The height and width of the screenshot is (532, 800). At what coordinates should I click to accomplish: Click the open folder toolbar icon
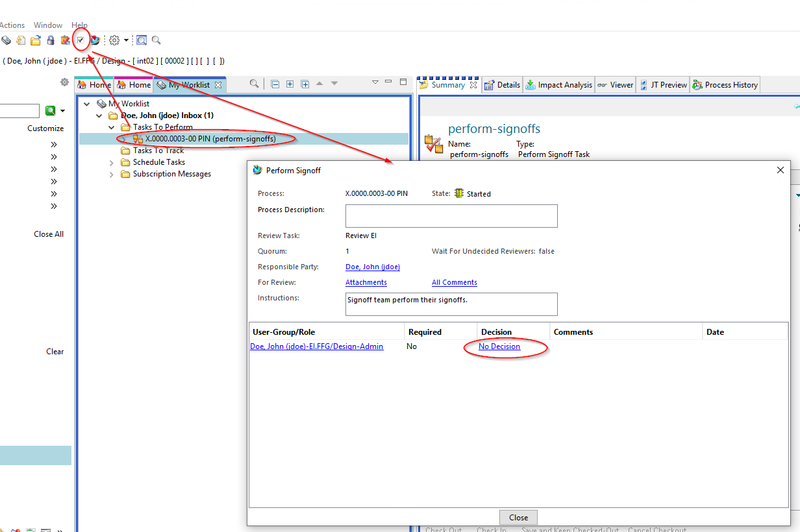(x=36, y=40)
